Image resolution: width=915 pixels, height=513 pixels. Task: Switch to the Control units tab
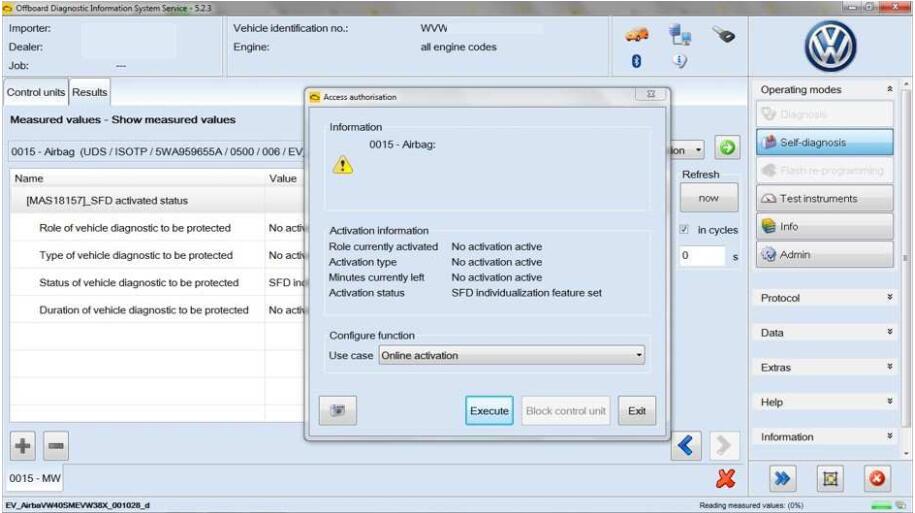click(x=36, y=92)
